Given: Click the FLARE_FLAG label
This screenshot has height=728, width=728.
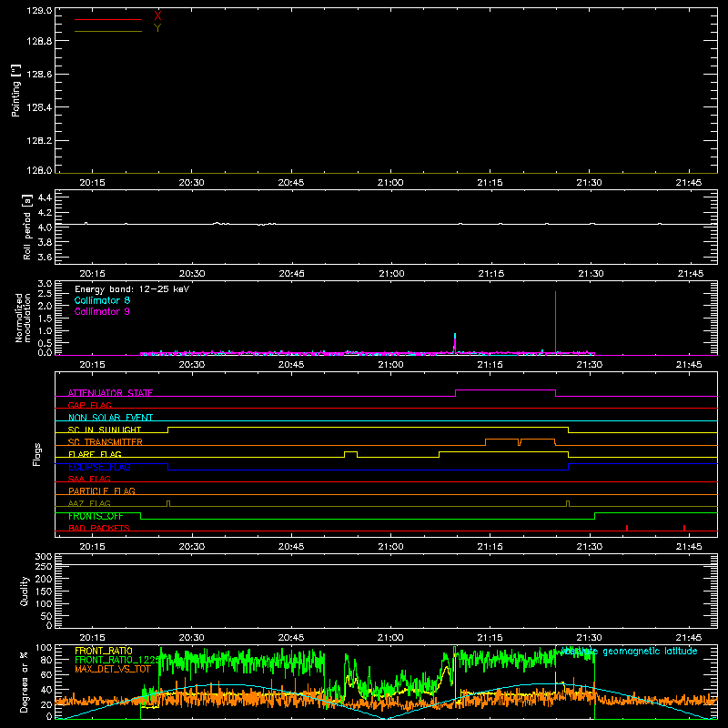Looking at the screenshot, I should [x=95, y=454].
